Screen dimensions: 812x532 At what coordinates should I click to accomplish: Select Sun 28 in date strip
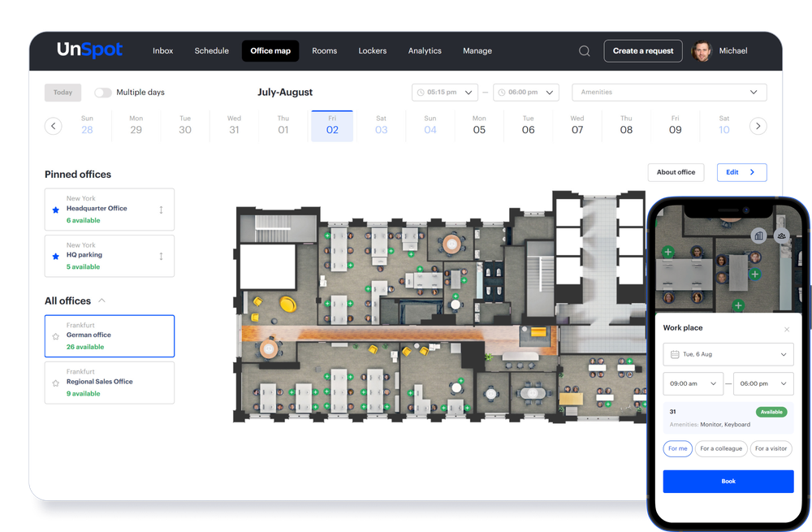pos(87,126)
